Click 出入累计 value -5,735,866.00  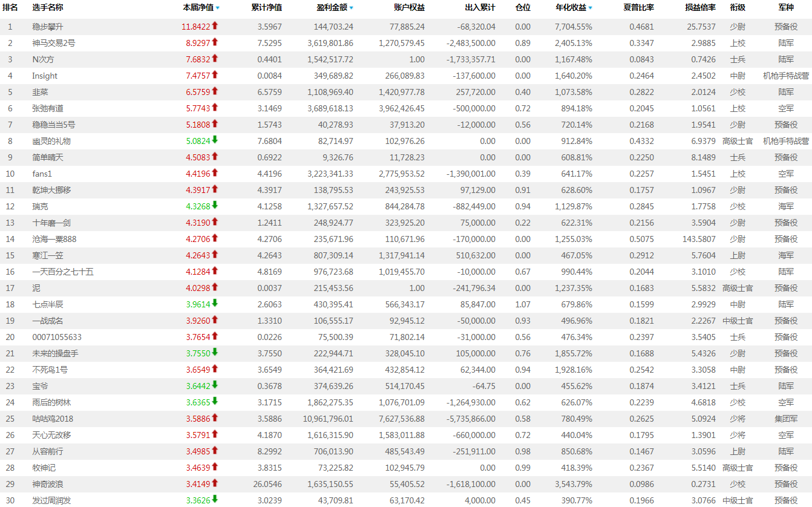point(471,419)
